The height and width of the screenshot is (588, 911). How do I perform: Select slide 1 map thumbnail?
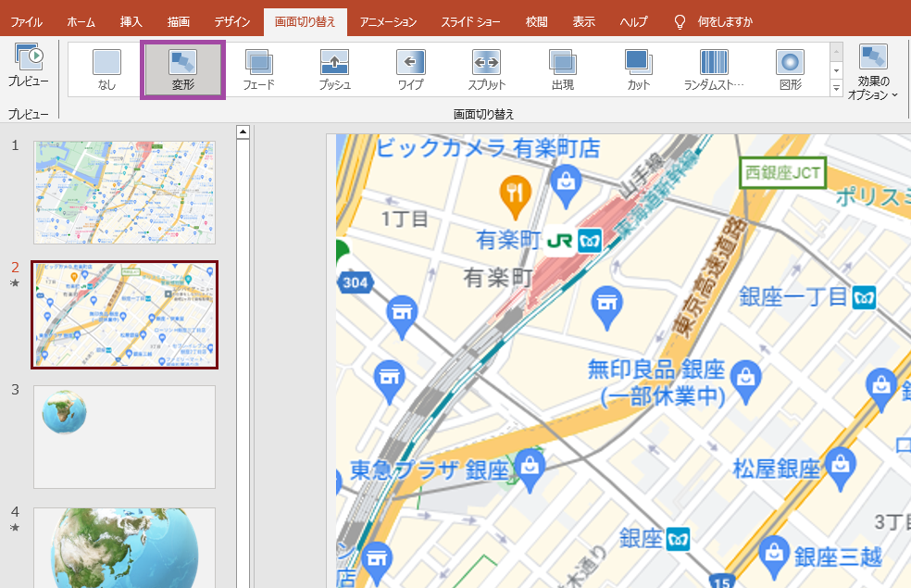pyautogui.click(x=124, y=193)
